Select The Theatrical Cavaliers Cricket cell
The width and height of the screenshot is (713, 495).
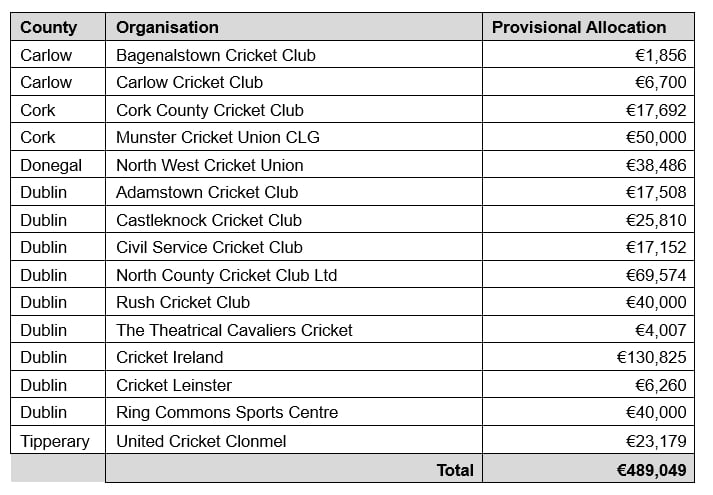(x=234, y=330)
